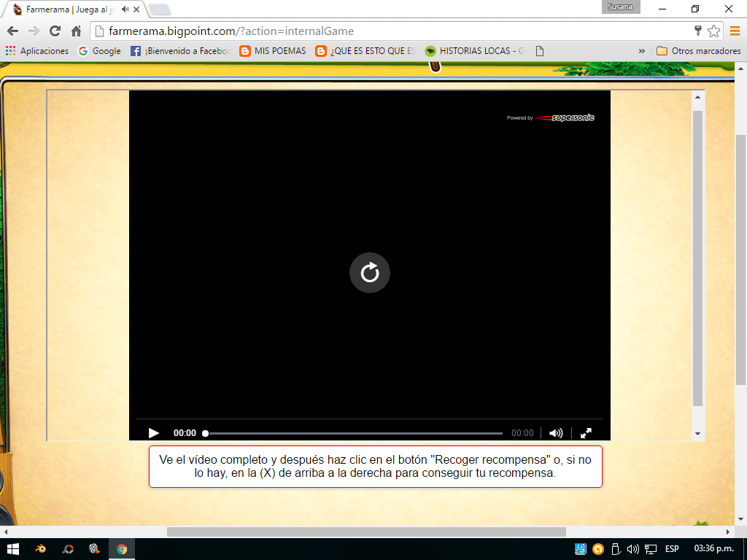
Task: Open the browser home page icon
Action: click(76, 31)
